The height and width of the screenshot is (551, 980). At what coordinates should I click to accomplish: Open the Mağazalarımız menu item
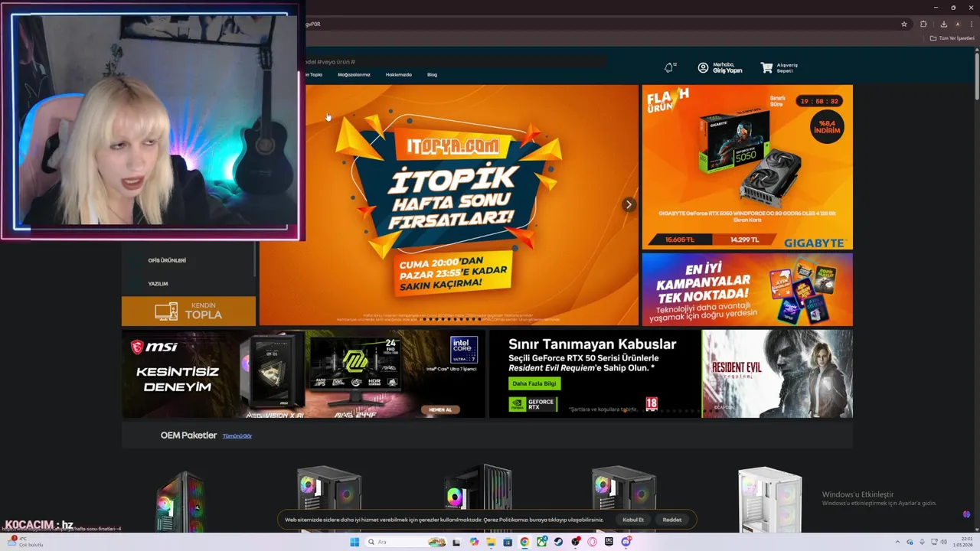coord(354,75)
